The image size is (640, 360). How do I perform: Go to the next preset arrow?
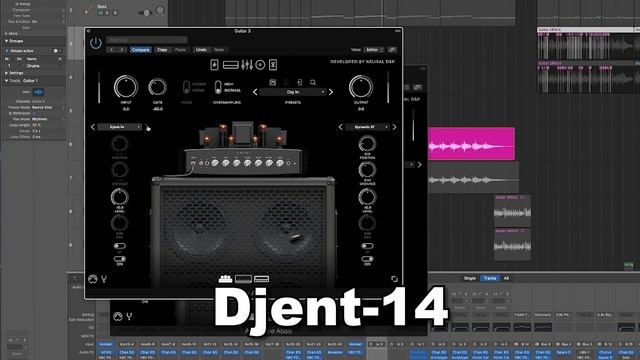[x=331, y=92]
